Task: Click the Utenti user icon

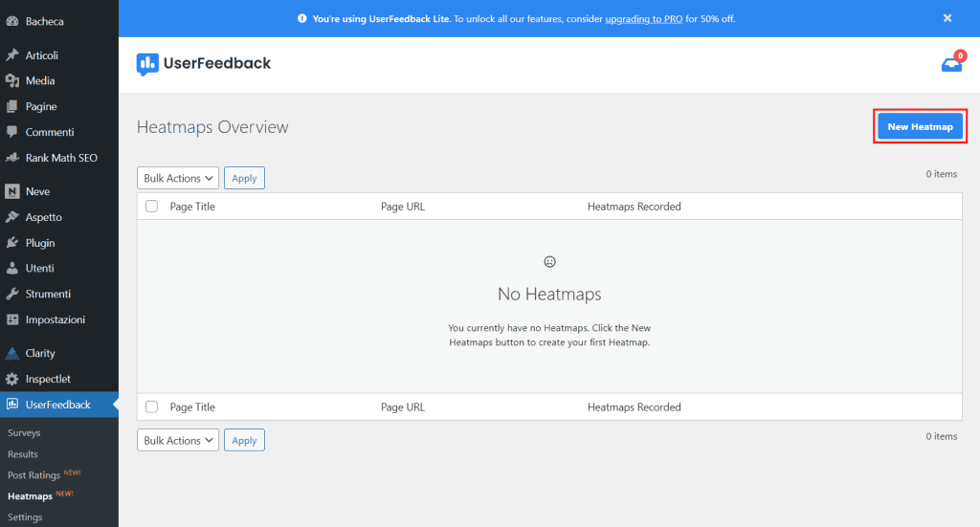Action: (11, 268)
